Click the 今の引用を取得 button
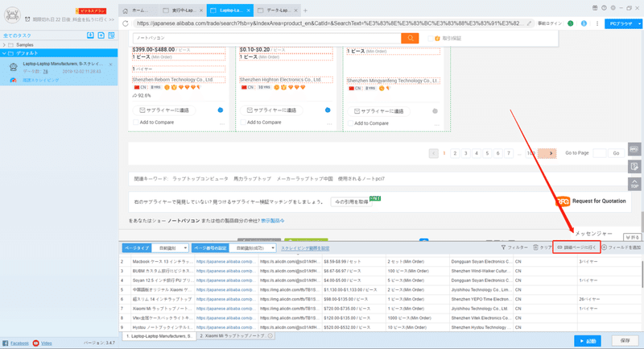This screenshot has height=349, width=644. tap(352, 202)
